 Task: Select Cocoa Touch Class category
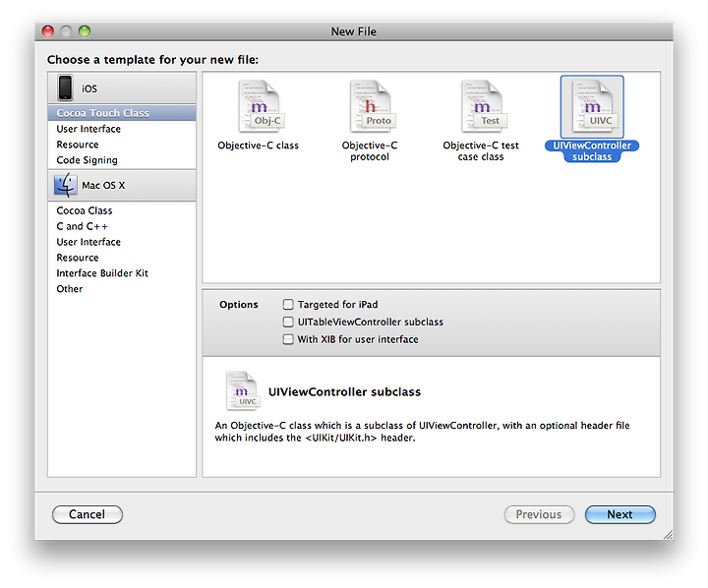pyautogui.click(x=122, y=113)
